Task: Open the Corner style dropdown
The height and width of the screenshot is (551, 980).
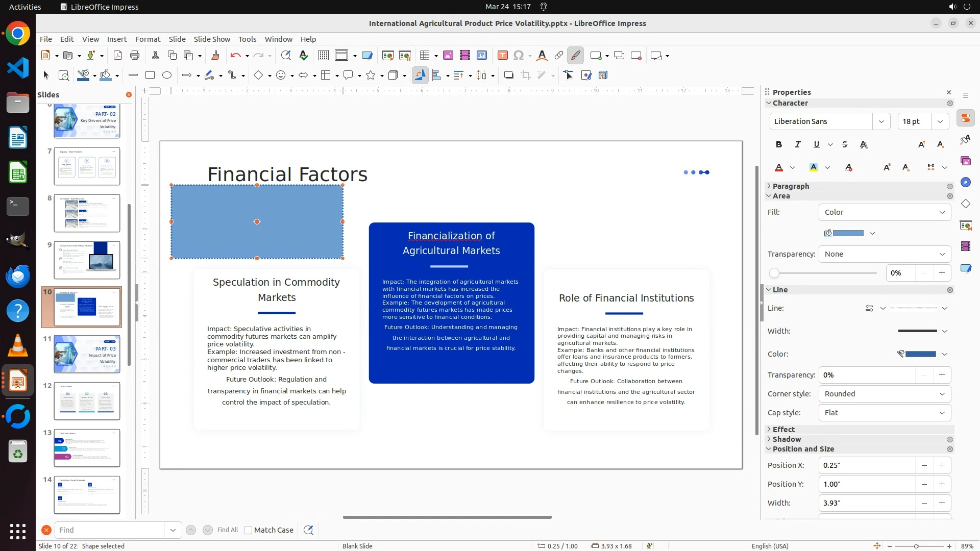Action: [x=885, y=394]
